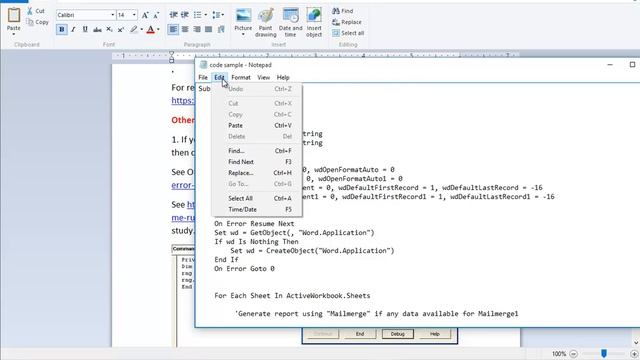
Task: Open the font size 14 dropdown
Action: coord(134,15)
